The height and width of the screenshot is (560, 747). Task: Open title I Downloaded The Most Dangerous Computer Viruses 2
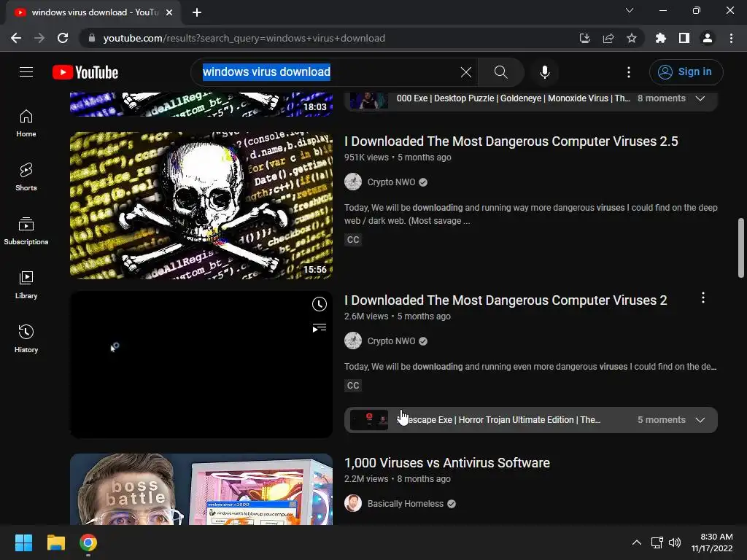click(x=506, y=300)
